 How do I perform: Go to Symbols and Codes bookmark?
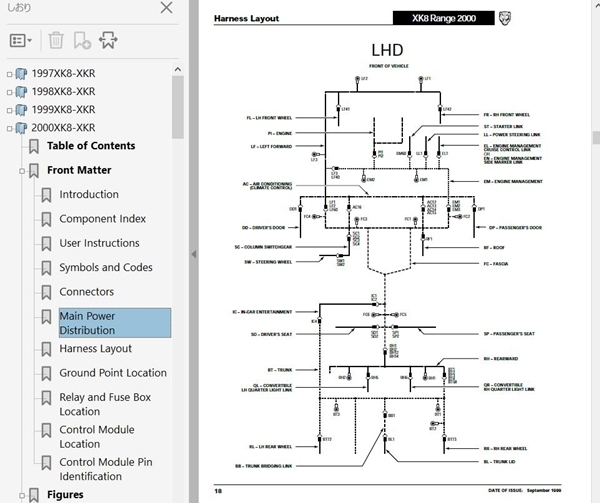pyautogui.click(x=106, y=267)
